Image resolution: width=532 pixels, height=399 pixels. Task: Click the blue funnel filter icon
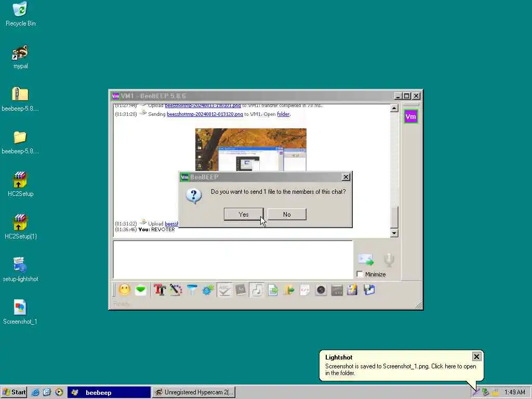192,290
